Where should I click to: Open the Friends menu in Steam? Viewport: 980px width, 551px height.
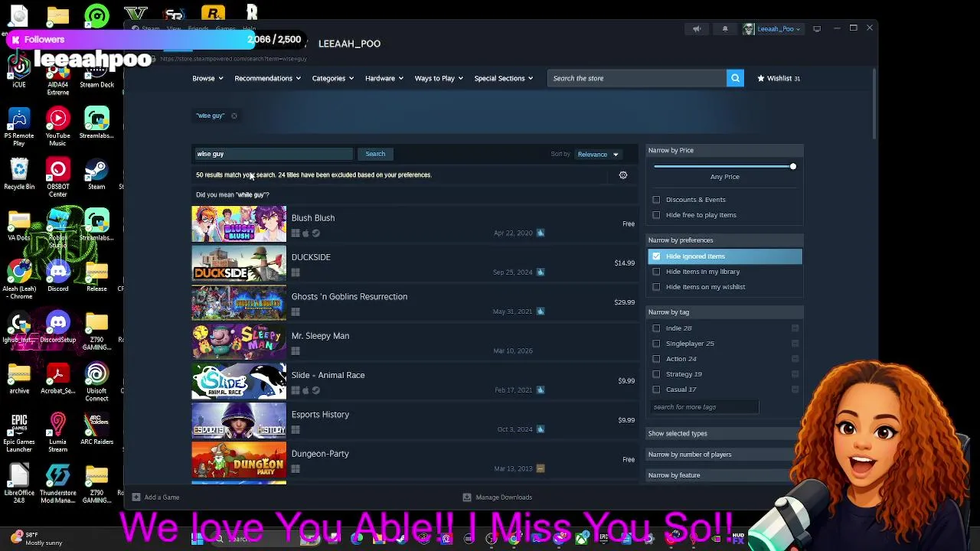(x=198, y=29)
